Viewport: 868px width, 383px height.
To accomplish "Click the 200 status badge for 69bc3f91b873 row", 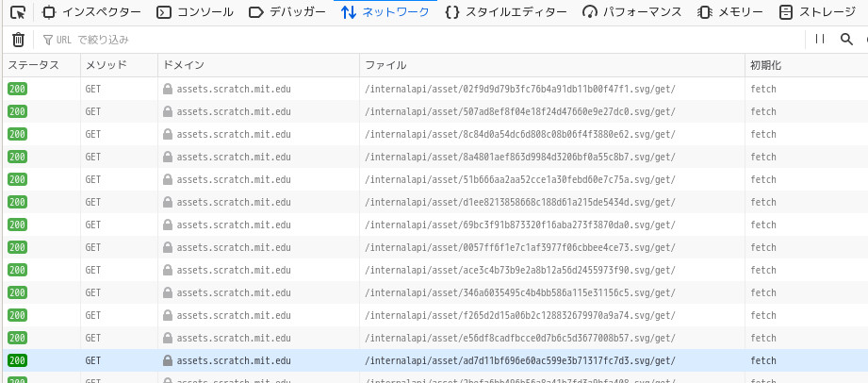I will 17,225.
